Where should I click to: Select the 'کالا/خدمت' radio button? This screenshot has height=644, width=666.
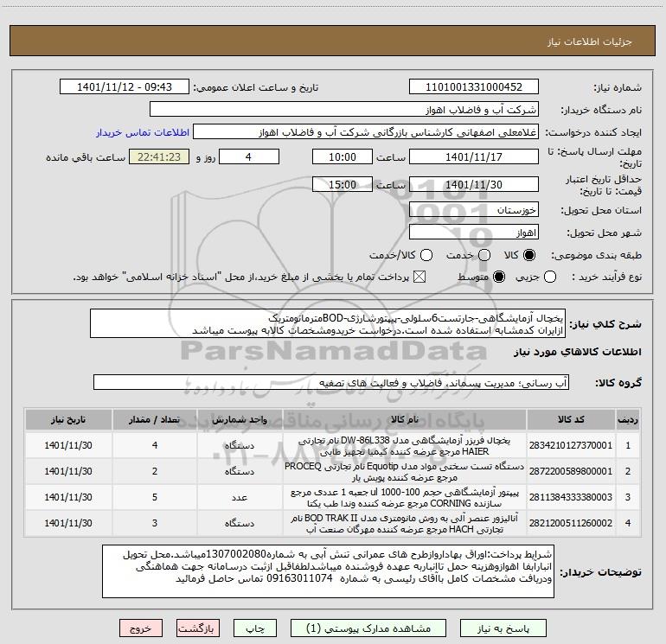click(x=426, y=255)
